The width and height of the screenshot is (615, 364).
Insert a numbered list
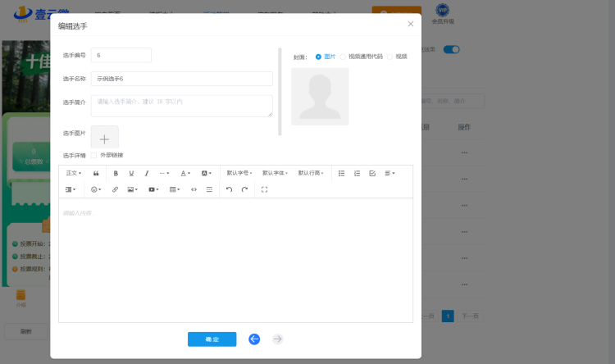coord(357,173)
